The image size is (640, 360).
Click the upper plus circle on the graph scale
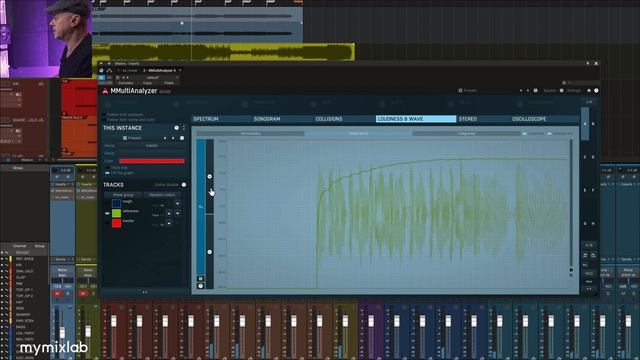click(209, 176)
